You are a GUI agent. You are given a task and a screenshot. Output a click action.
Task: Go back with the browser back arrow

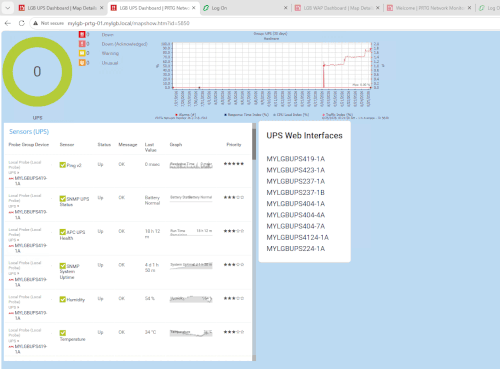point(8,23)
